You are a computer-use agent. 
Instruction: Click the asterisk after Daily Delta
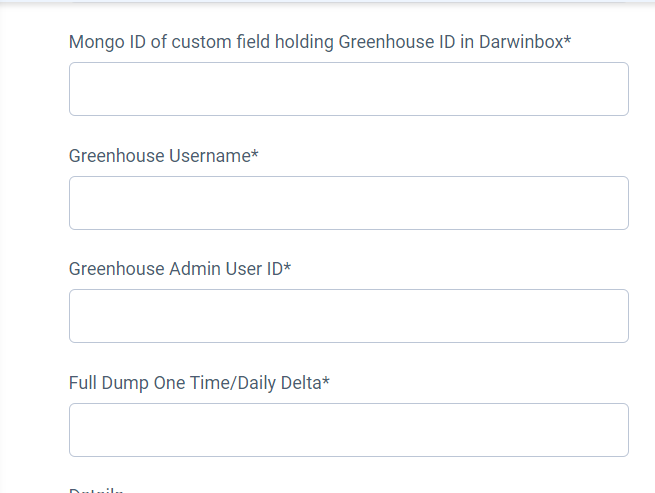click(x=326, y=381)
